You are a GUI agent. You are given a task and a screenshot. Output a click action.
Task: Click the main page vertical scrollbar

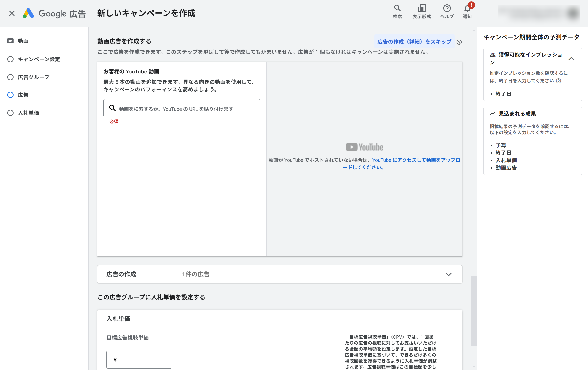[474, 311]
